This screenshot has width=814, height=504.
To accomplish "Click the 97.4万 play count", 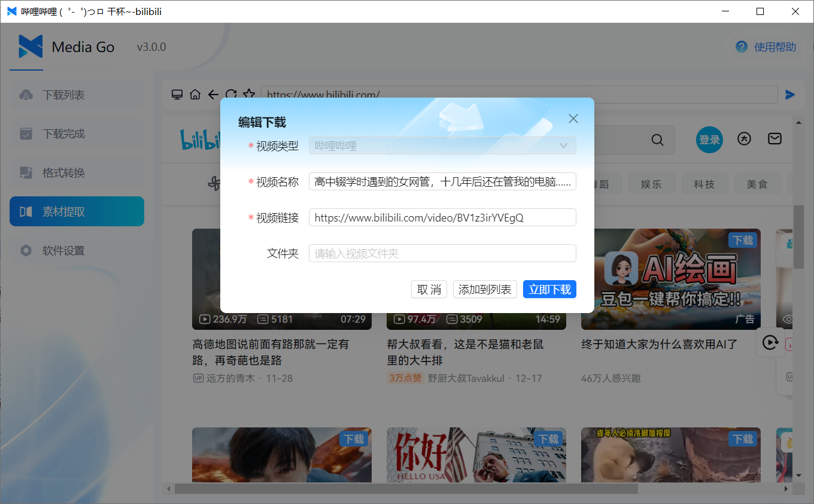I will [x=421, y=319].
